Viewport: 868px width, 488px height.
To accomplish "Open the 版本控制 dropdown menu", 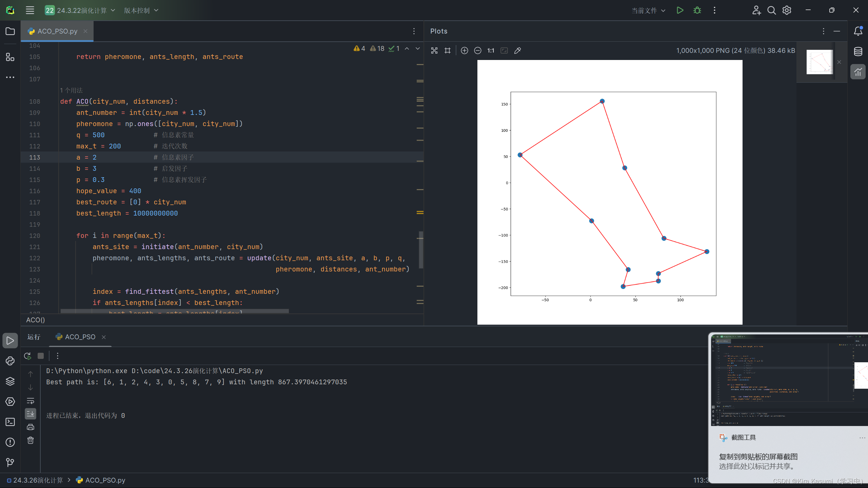I will [141, 10].
